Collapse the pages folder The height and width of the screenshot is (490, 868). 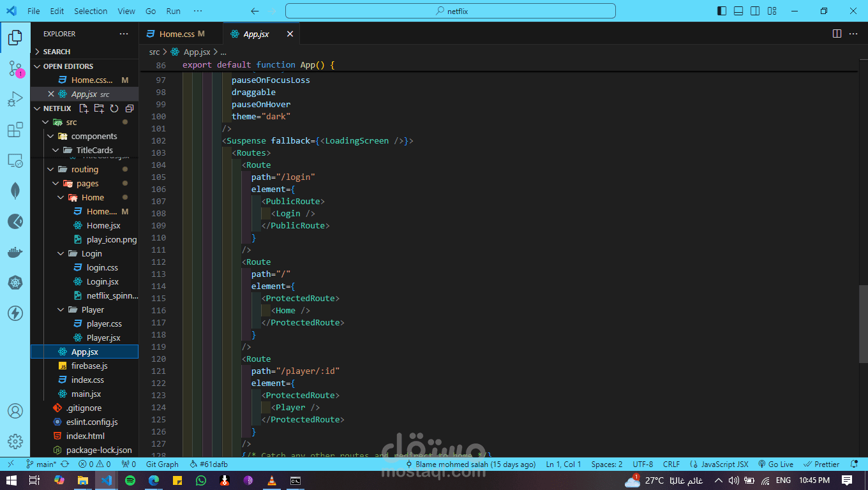click(x=87, y=183)
